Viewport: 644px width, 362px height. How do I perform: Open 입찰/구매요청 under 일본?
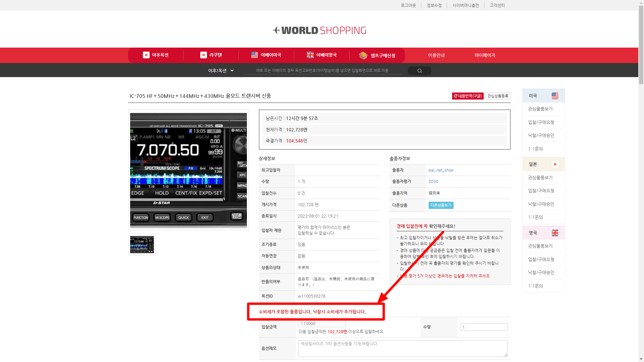(x=541, y=191)
